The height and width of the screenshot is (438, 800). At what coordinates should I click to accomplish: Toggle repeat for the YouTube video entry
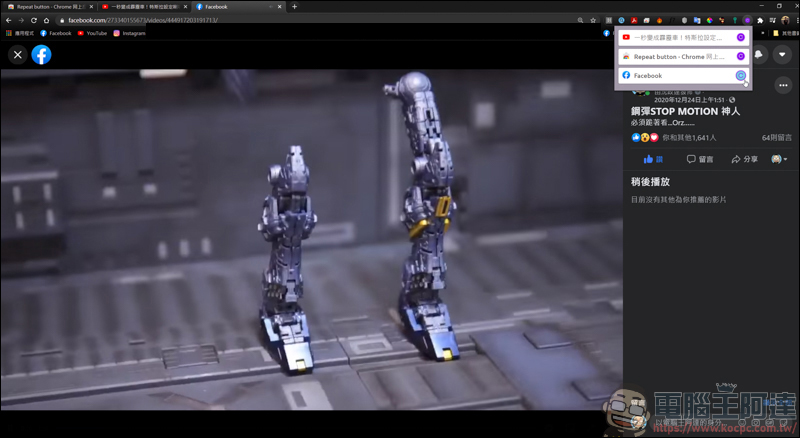[740, 37]
